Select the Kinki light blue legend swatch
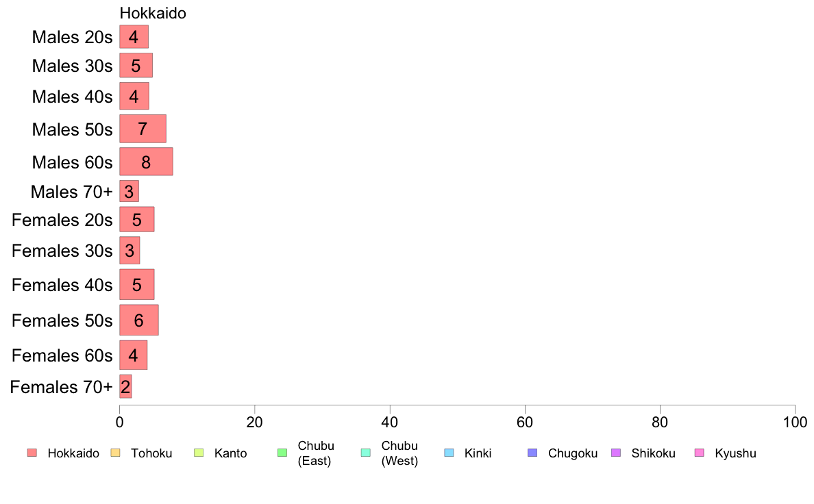Viewport: 814px width, 504px height. (449, 453)
